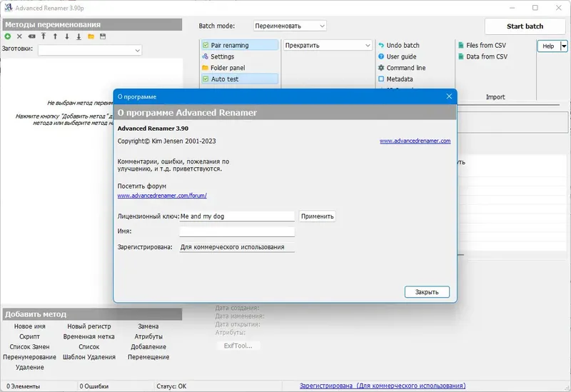Select Data from CSV entry
571x392 pixels.
(x=487, y=56)
